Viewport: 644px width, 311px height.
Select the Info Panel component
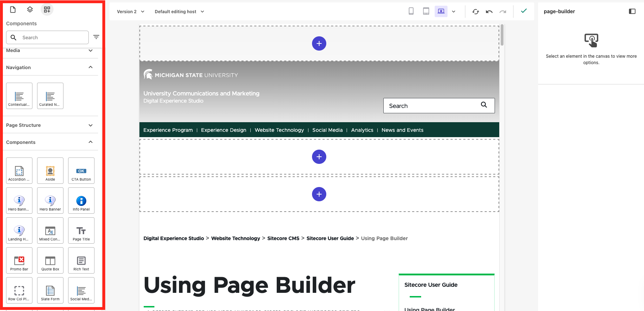(81, 201)
